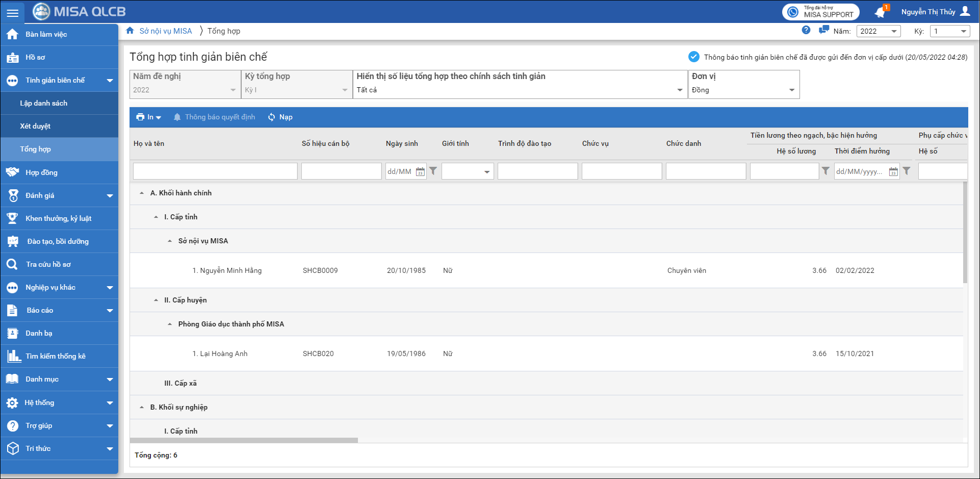Click the notification bell icon

pos(880,12)
